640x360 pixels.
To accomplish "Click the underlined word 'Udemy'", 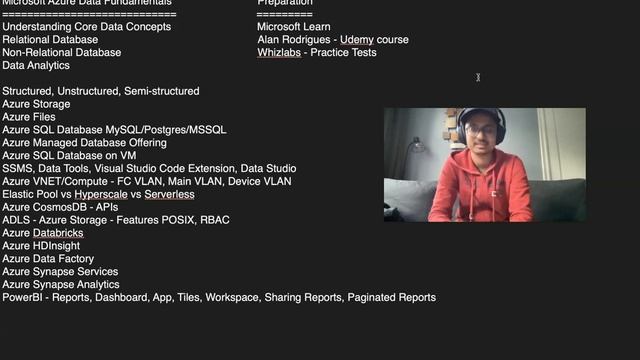I will click(357, 40).
